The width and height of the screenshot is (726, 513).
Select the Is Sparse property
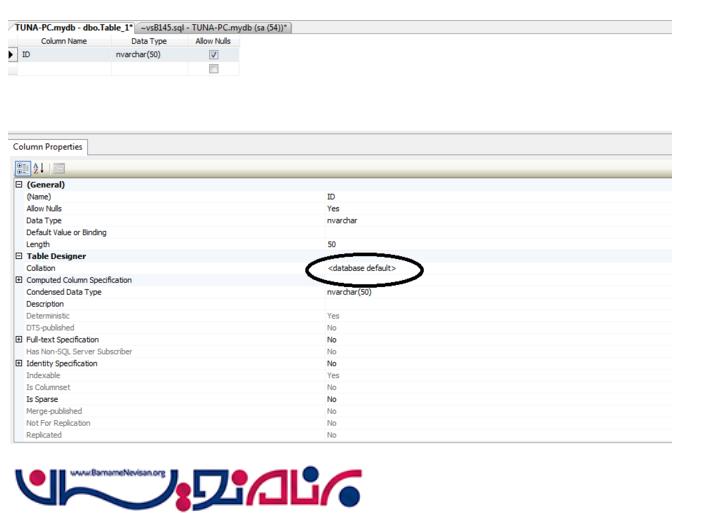[x=42, y=399]
